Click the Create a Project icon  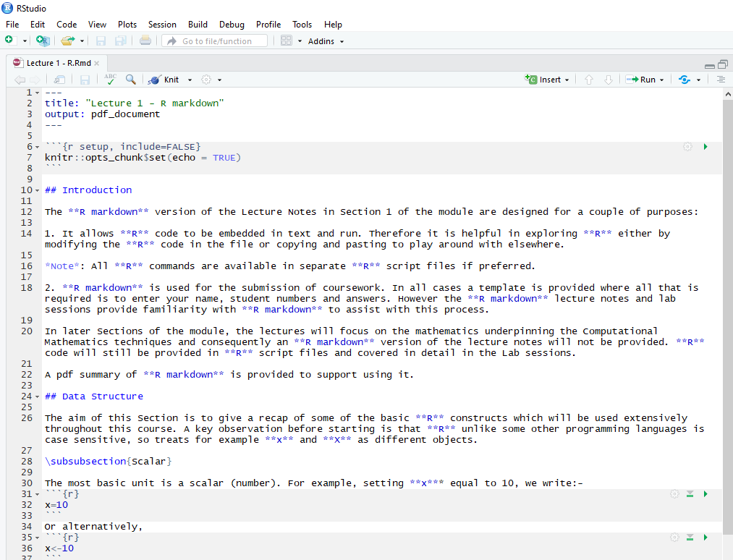click(x=42, y=41)
